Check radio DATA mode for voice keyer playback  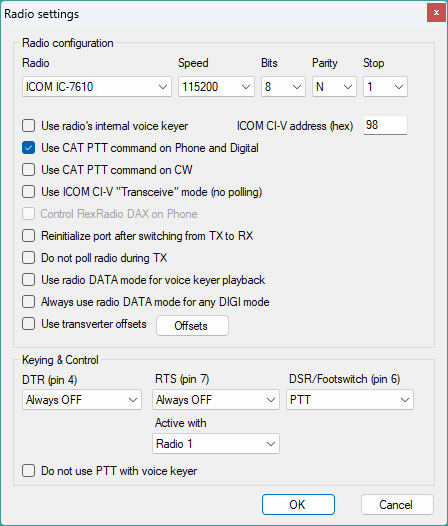coord(29,280)
